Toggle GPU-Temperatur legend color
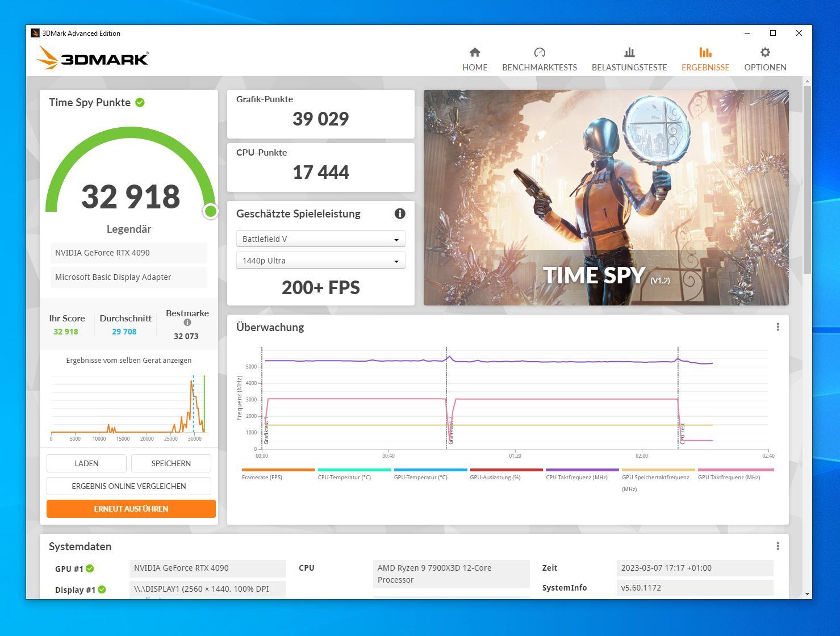The height and width of the screenshot is (636, 840). pos(431,470)
